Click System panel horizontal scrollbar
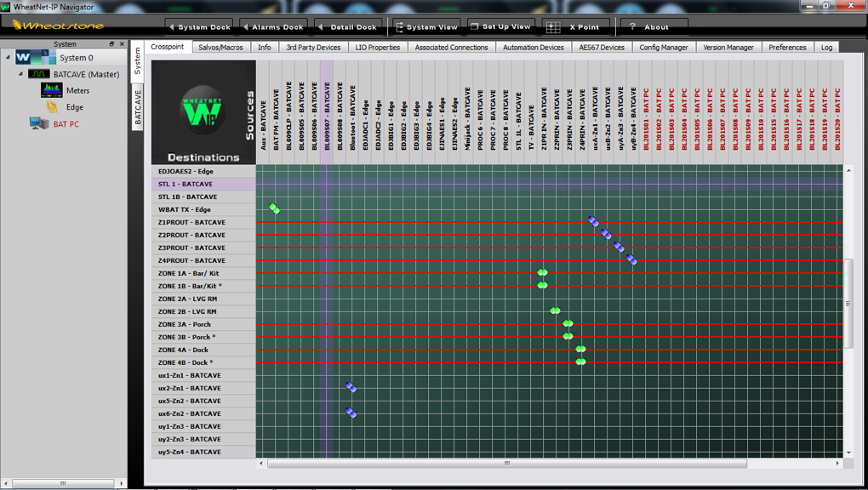 click(x=63, y=483)
